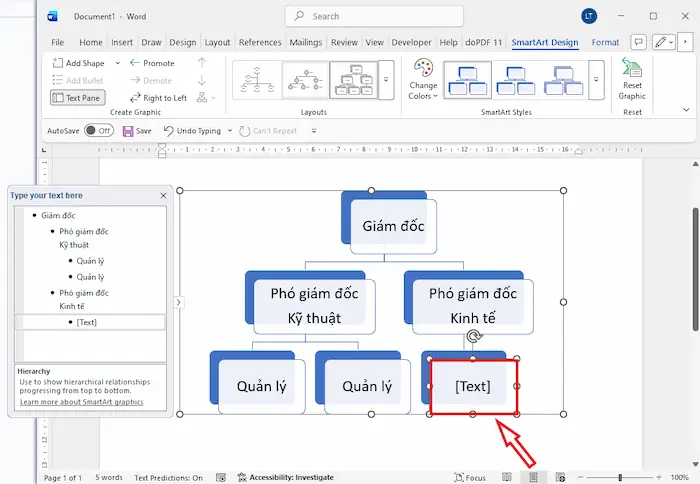
Task: Collapse the text pane using the side arrow
Action: click(178, 301)
